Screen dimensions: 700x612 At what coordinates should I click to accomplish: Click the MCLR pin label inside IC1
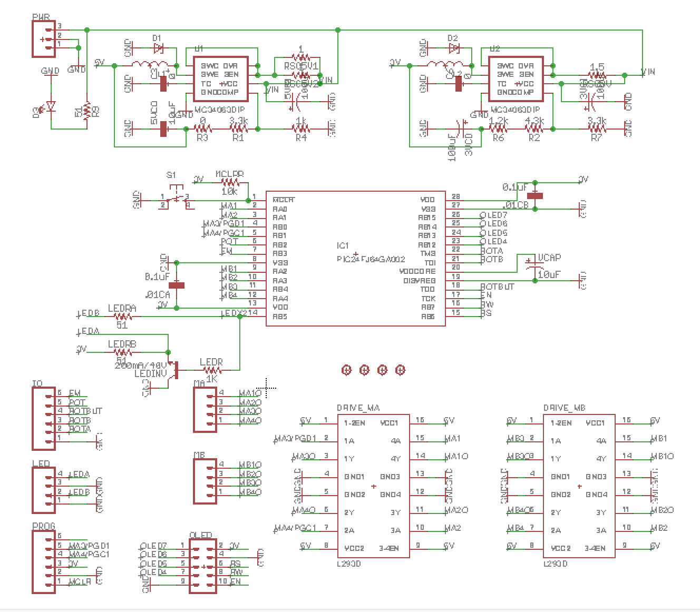(283, 200)
